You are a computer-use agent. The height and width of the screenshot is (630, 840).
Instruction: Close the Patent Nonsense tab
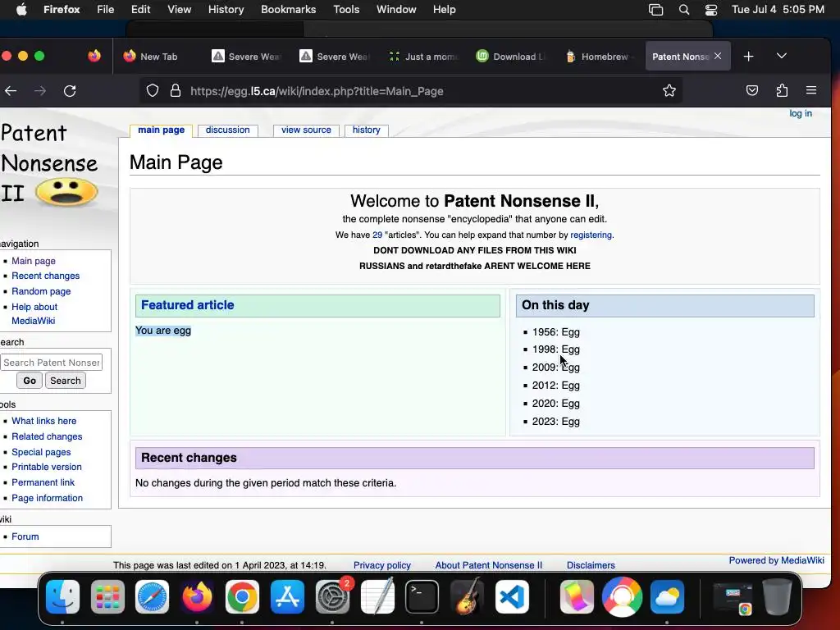pyautogui.click(x=718, y=56)
